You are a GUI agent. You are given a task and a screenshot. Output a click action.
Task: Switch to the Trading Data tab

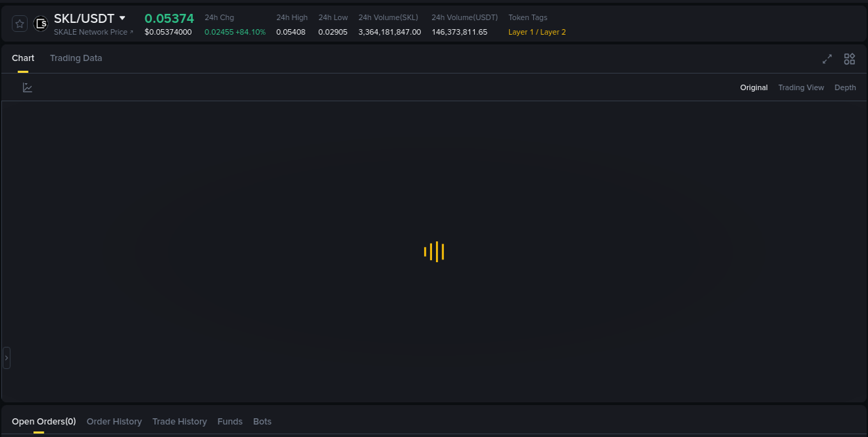pos(76,58)
